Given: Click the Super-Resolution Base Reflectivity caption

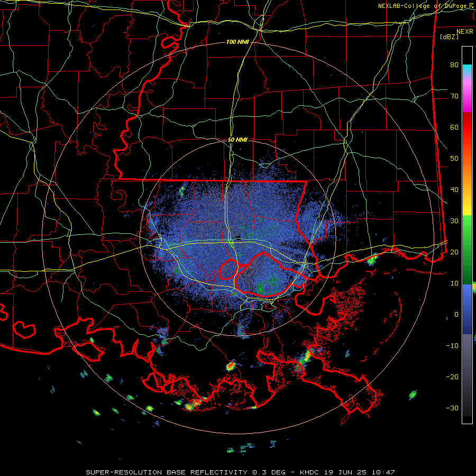Looking at the screenshot, I should click(x=241, y=472).
